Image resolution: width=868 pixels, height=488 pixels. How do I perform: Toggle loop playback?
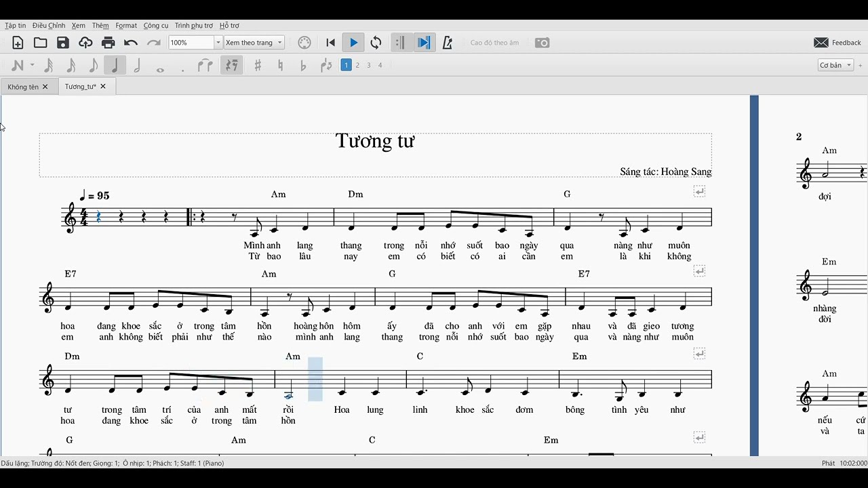pyautogui.click(x=376, y=43)
